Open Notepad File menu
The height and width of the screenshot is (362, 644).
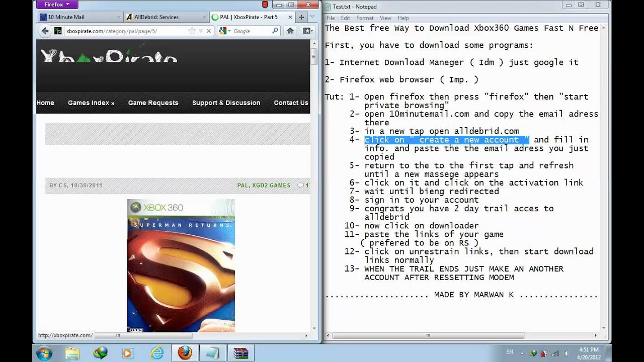331,18
